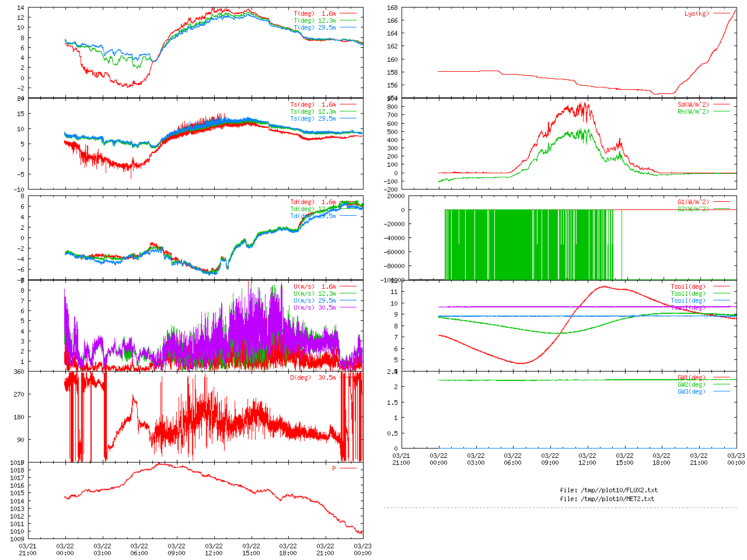Select the 'Ts(deg) 12.3m' legend label
The width and height of the screenshot is (747, 560).
point(313,112)
